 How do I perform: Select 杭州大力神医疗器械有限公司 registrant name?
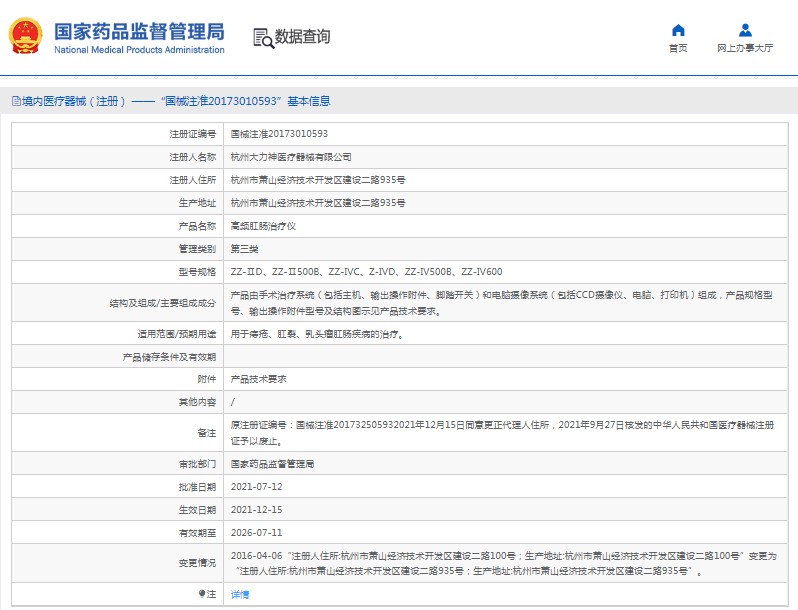[291, 157]
